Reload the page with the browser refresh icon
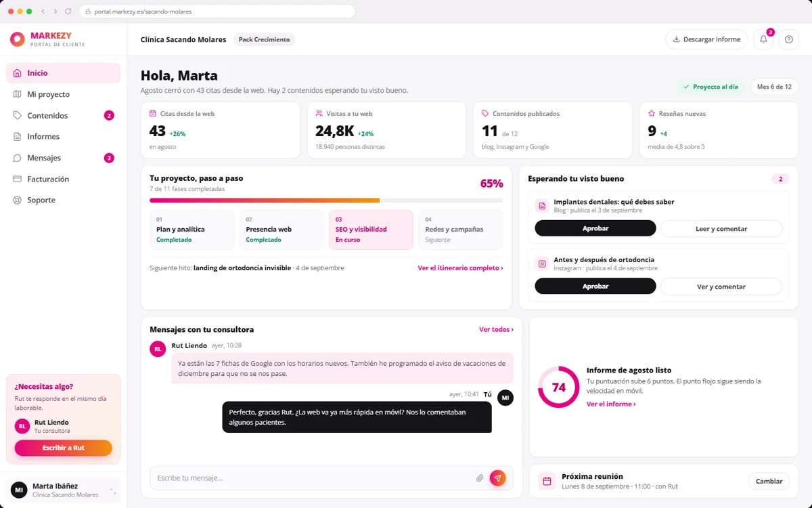The height and width of the screenshot is (508, 812). click(x=68, y=12)
